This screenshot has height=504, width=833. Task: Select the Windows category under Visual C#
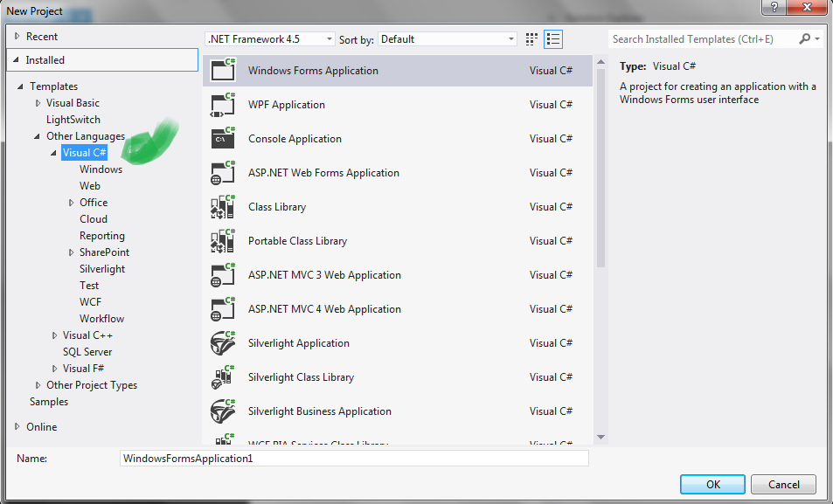coord(101,169)
